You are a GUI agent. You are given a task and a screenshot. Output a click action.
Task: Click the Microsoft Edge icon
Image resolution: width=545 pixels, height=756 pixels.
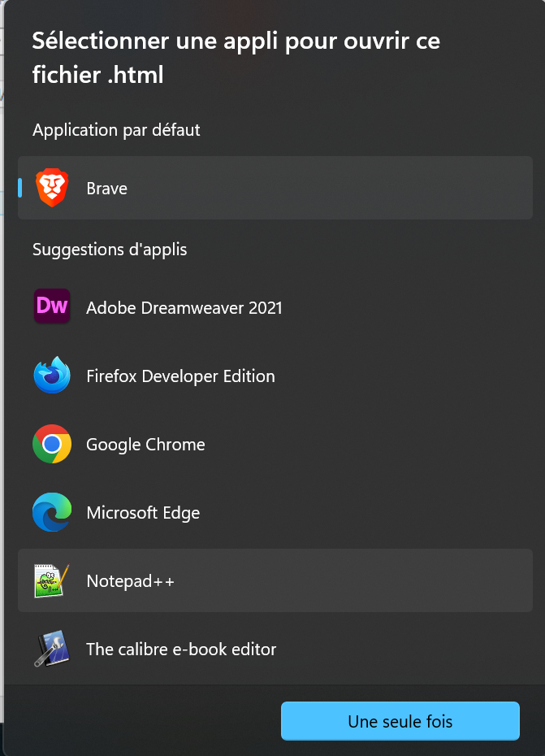point(52,512)
